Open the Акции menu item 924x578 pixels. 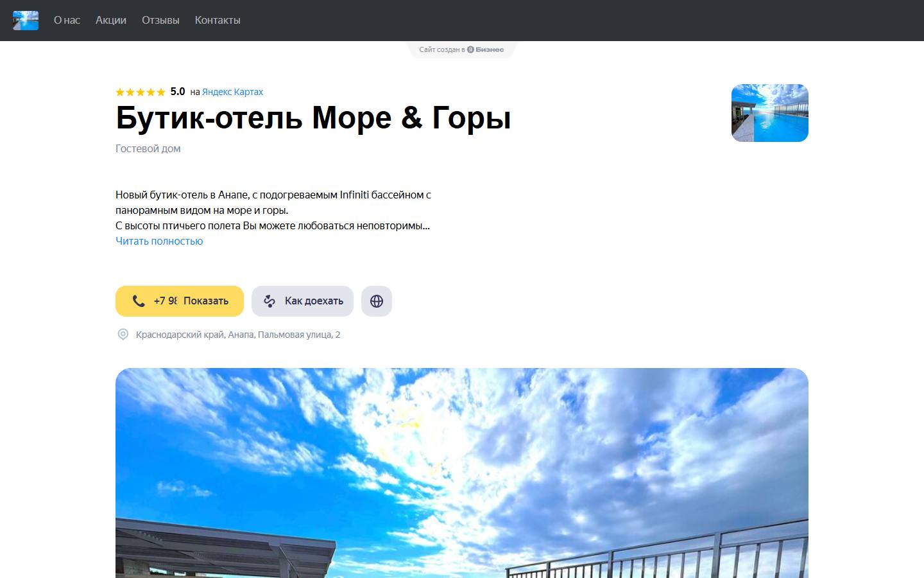click(111, 21)
